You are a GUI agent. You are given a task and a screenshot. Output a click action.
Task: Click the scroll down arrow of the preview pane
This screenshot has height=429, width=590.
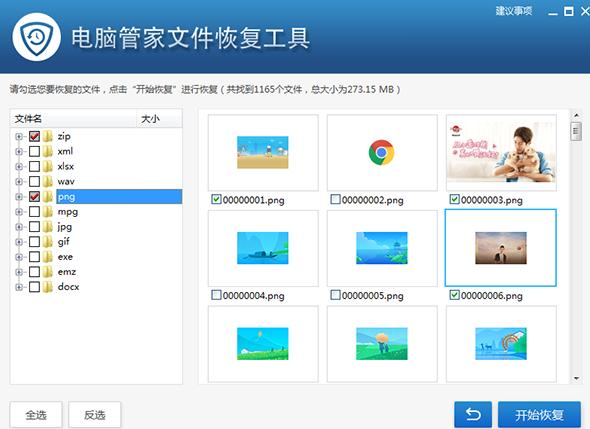click(576, 378)
